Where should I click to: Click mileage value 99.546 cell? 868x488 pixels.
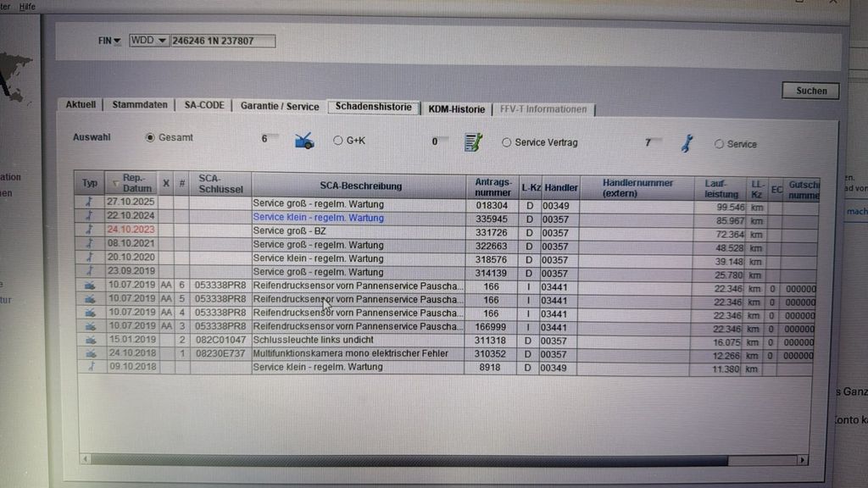tap(720, 208)
